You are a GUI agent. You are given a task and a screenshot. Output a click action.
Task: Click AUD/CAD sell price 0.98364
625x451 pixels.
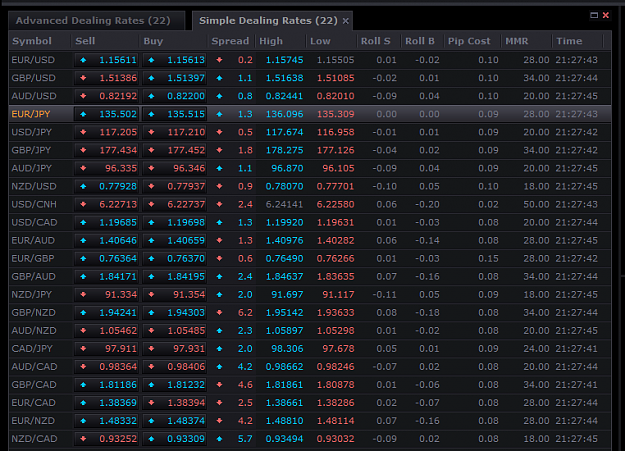(x=106, y=366)
